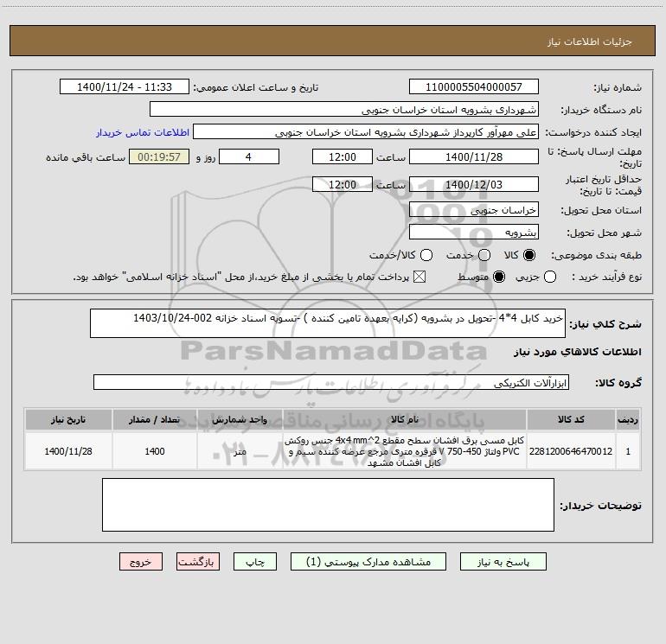Click the general description text box

click(x=328, y=323)
